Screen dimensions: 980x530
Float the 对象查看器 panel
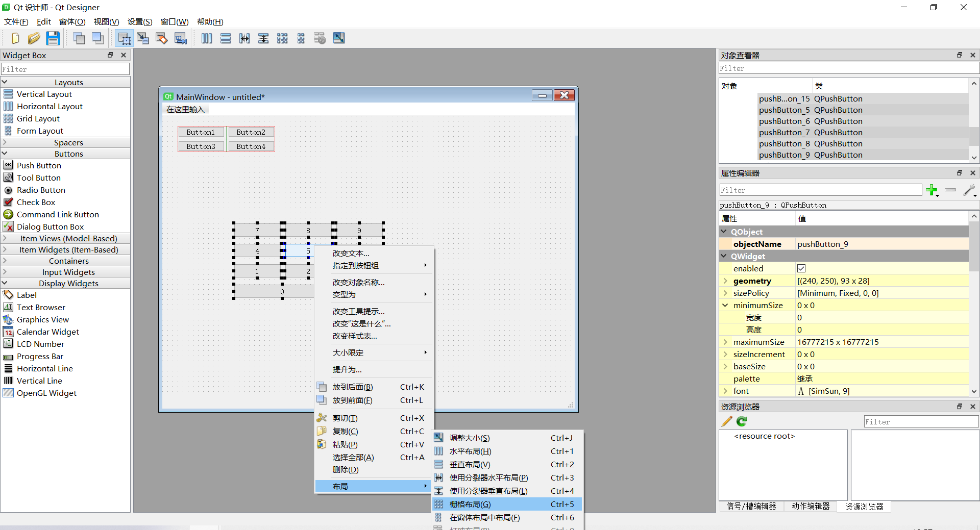point(960,55)
